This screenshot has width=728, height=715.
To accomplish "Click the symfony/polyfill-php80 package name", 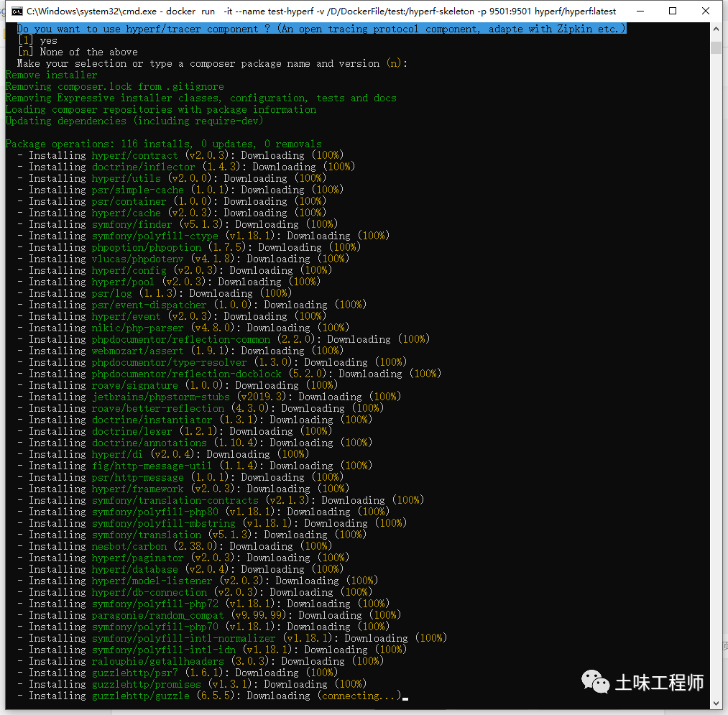I will click(155, 512).
